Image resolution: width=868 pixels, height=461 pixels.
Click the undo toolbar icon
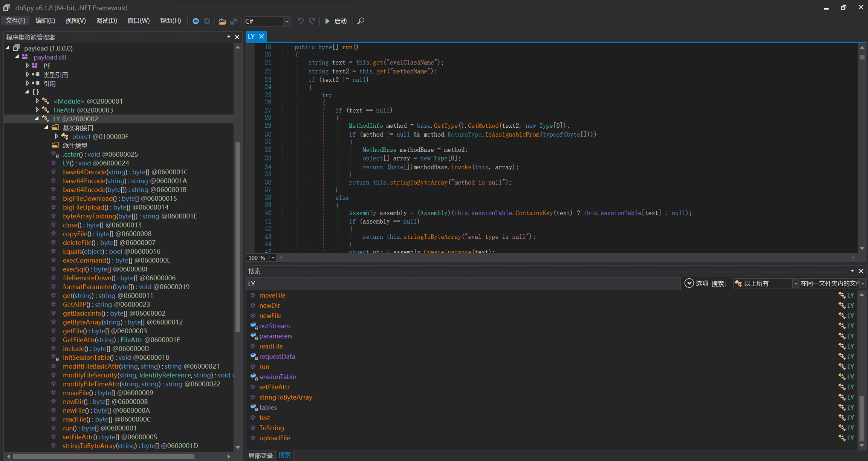coord(300,21)
